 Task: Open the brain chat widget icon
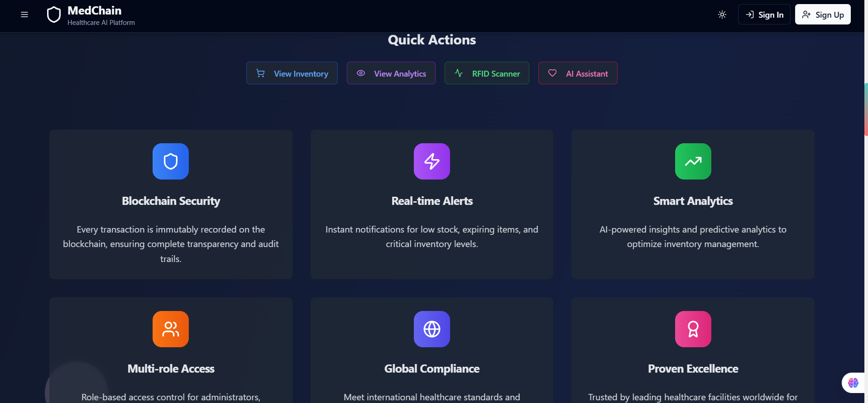click(x=854, y=383)
